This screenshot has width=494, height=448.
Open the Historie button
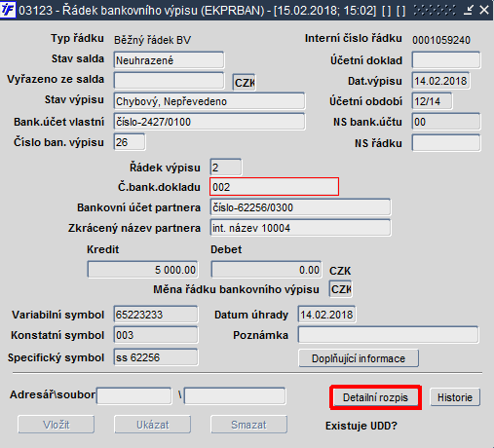tap(455, 397)
